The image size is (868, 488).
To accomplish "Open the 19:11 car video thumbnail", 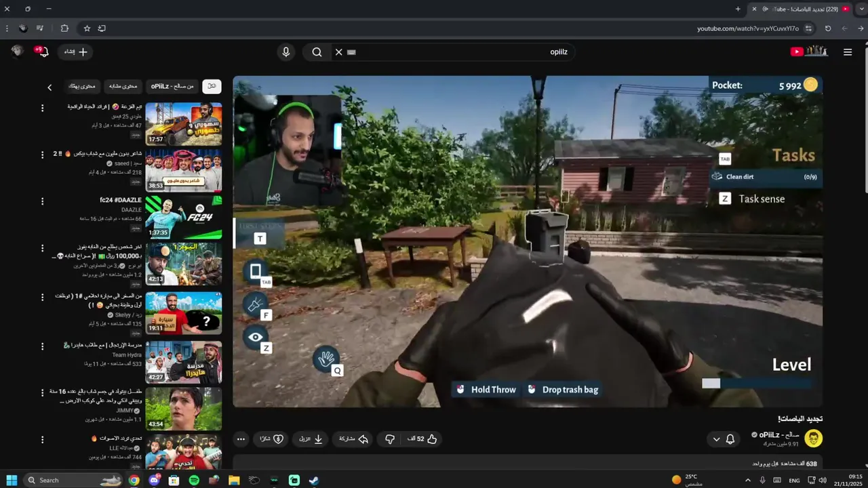I will coord(183,313).
